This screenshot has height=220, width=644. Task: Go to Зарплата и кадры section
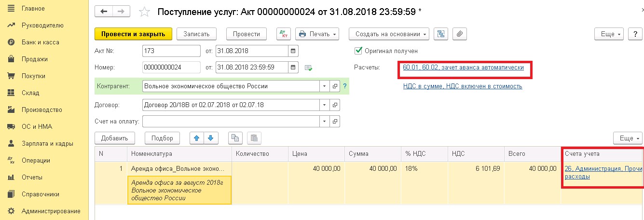(x=47, y=144)
